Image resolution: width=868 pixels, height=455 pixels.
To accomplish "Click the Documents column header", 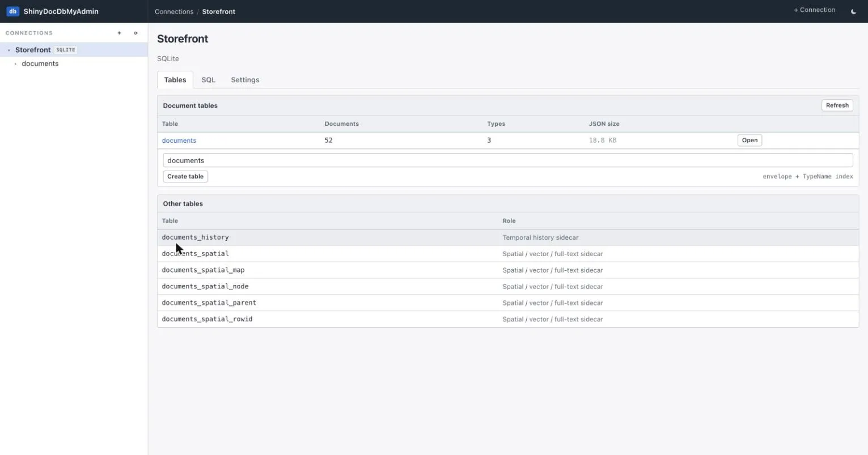I will 341,124.
